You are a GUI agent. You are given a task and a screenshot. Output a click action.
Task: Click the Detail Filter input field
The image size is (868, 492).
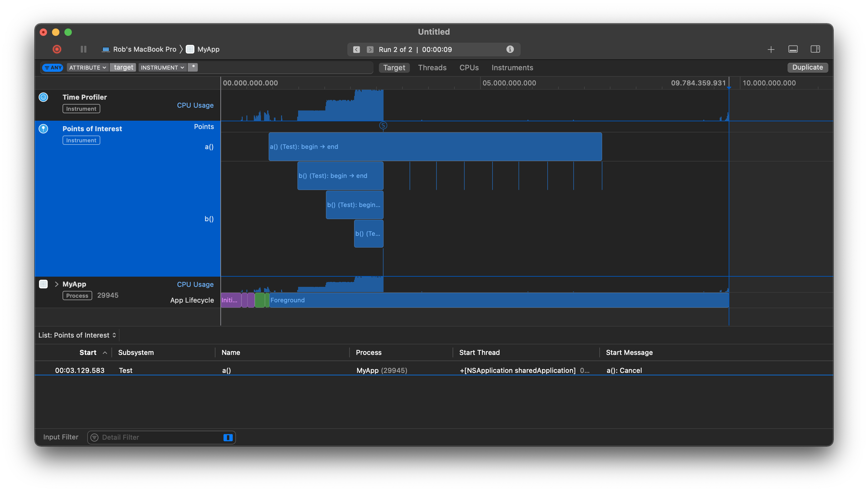pyautogui.click(x=159, y=438)
